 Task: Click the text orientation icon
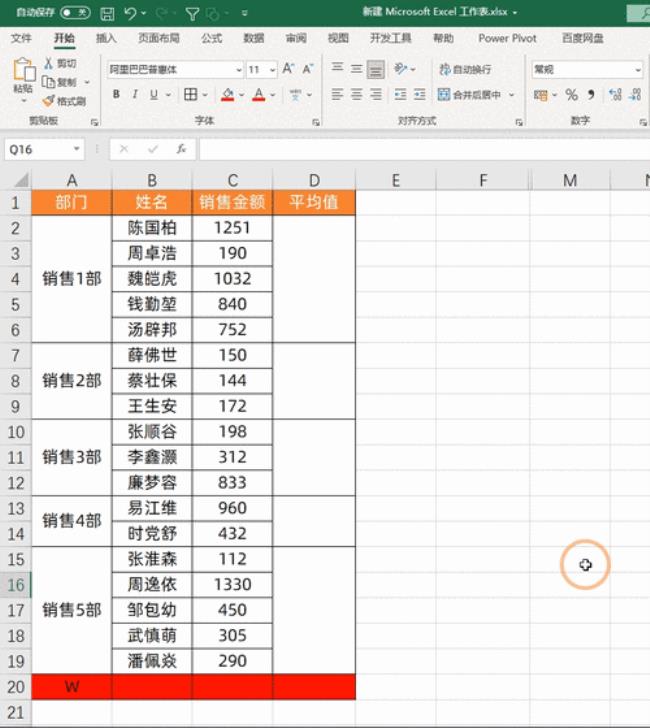[400, 69]
